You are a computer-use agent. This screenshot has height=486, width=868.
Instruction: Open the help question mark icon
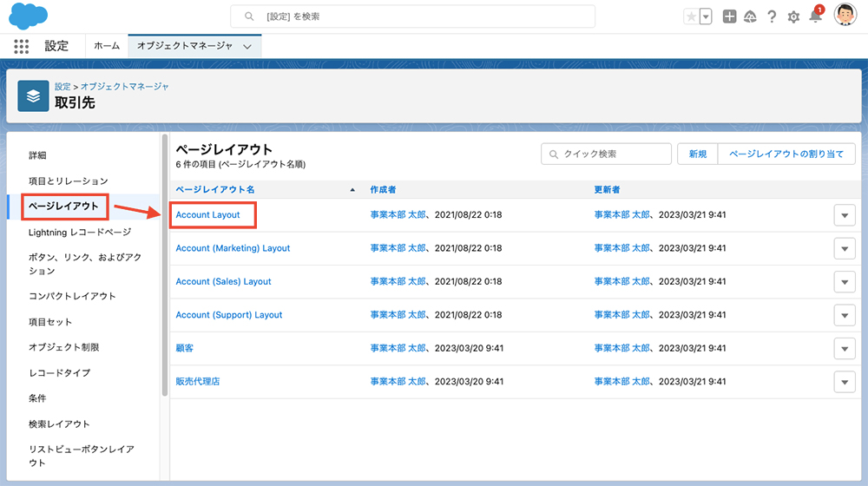(772, 16)
